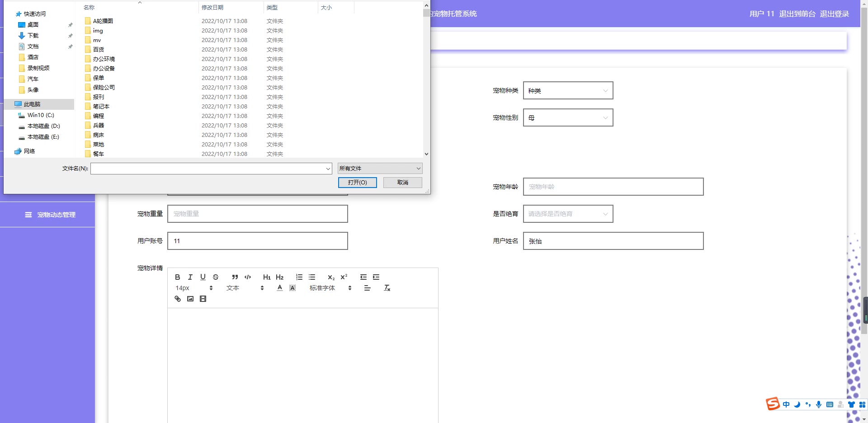
Task: Insert a video in the editor
Action: (203, 299)
